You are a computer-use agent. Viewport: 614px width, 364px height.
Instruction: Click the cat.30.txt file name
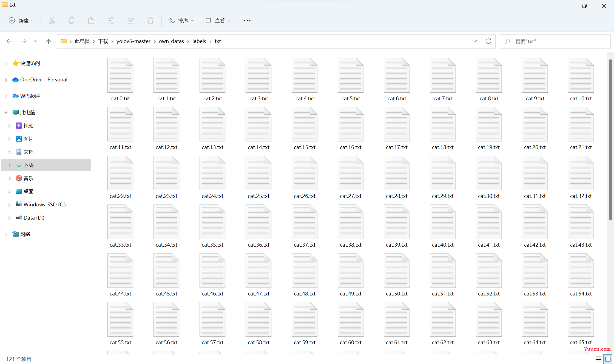[489, 196]
